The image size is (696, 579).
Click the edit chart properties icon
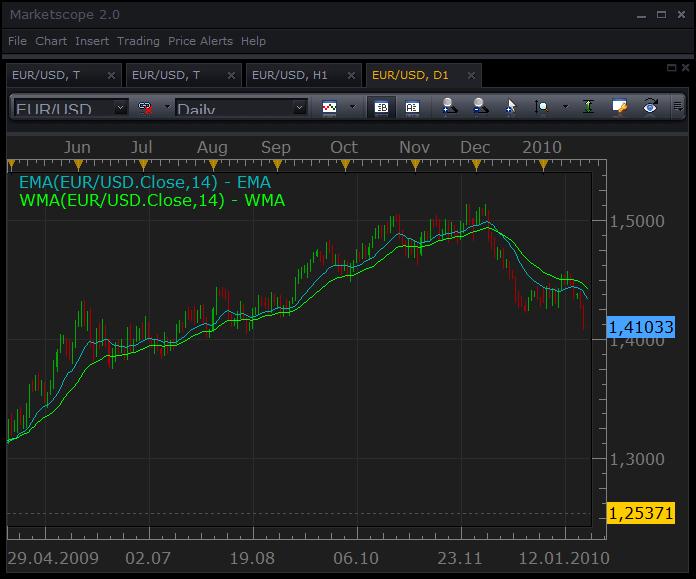point(619,107)
